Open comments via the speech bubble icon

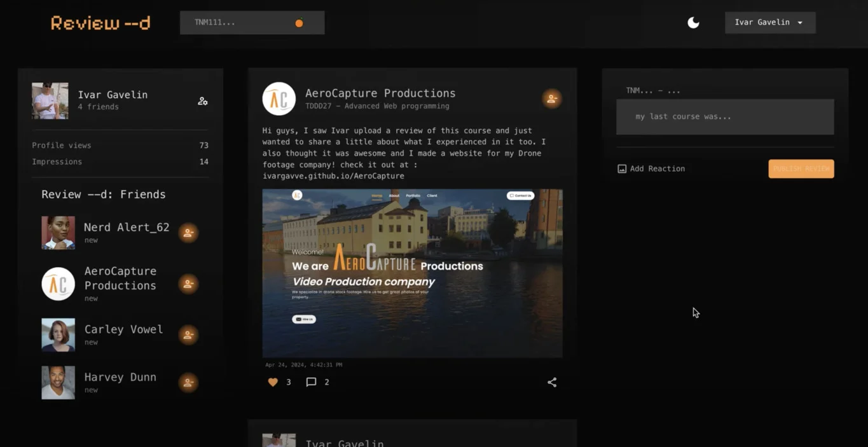pos(311,382)
